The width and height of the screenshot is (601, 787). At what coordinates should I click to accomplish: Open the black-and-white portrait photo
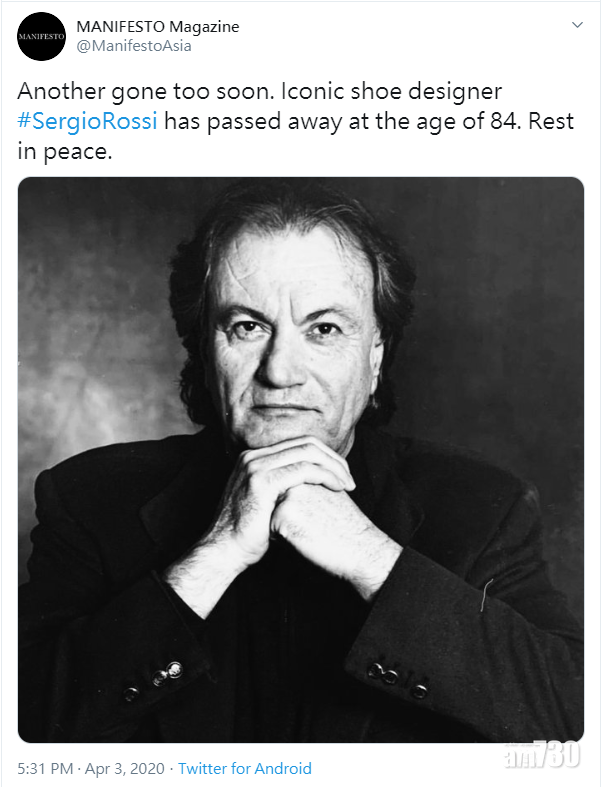[x=300, y=460]
